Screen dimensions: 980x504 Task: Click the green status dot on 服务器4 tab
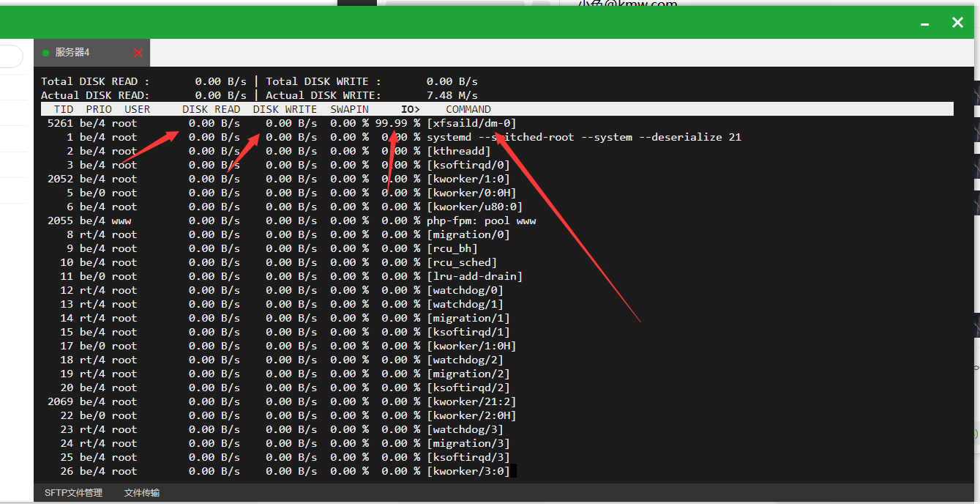(46, 53)
